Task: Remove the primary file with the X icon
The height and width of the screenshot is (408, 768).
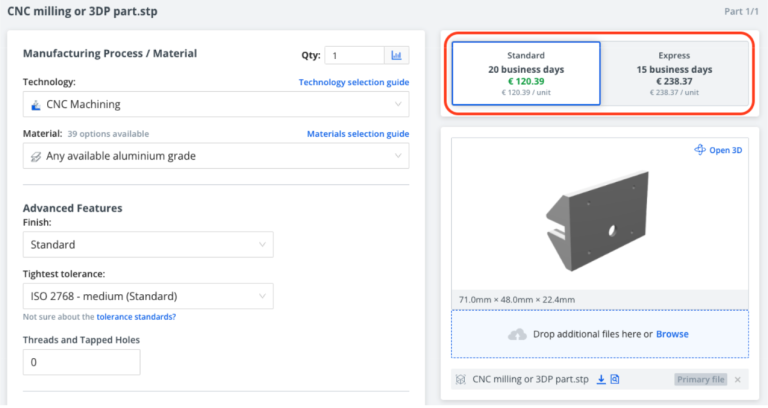Action: click(x=738, y=380)
